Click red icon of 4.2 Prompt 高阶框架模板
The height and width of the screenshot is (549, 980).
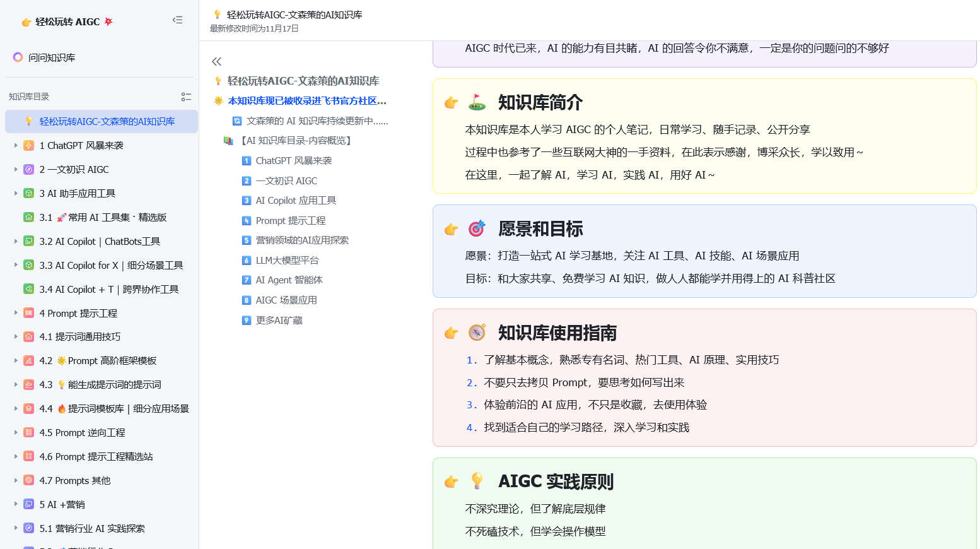click(28, 360)
